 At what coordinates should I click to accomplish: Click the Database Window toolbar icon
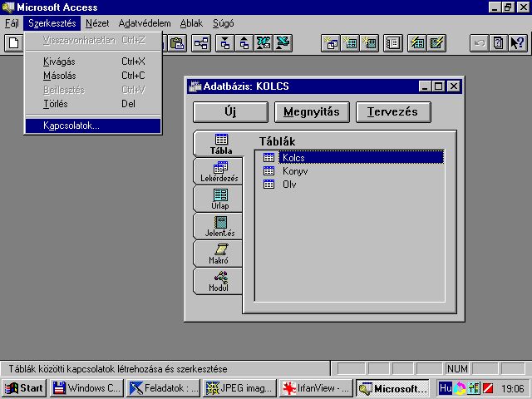[393, 43]
